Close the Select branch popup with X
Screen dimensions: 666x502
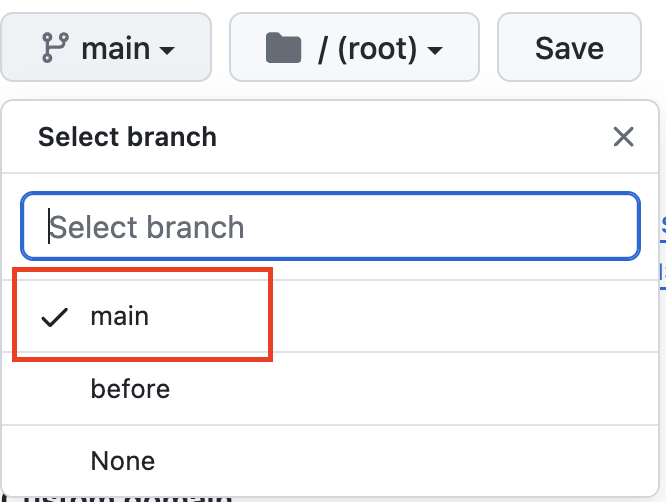point(624,137)
